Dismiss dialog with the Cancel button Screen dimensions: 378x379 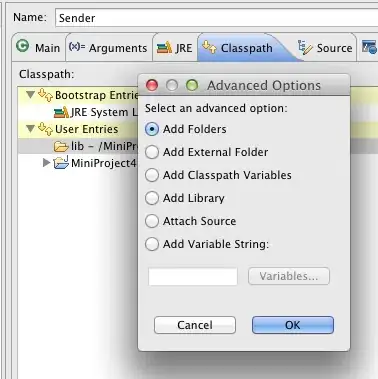(195, 325)
